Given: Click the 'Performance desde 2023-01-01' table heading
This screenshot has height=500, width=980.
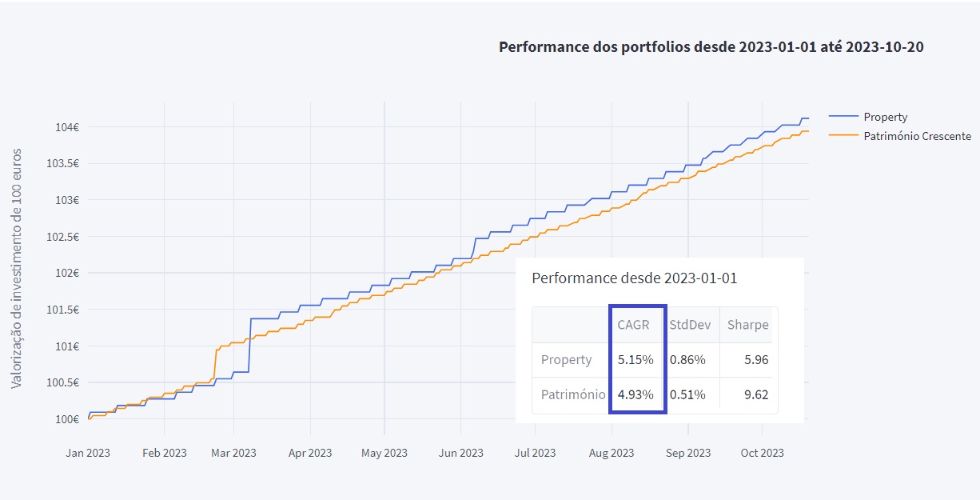Looking at the screenshot, I should coord(634,278).
